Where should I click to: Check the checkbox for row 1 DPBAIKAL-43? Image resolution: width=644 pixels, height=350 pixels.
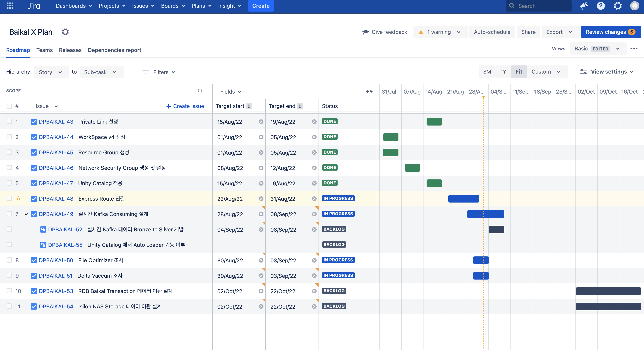[x=9, y=121]
